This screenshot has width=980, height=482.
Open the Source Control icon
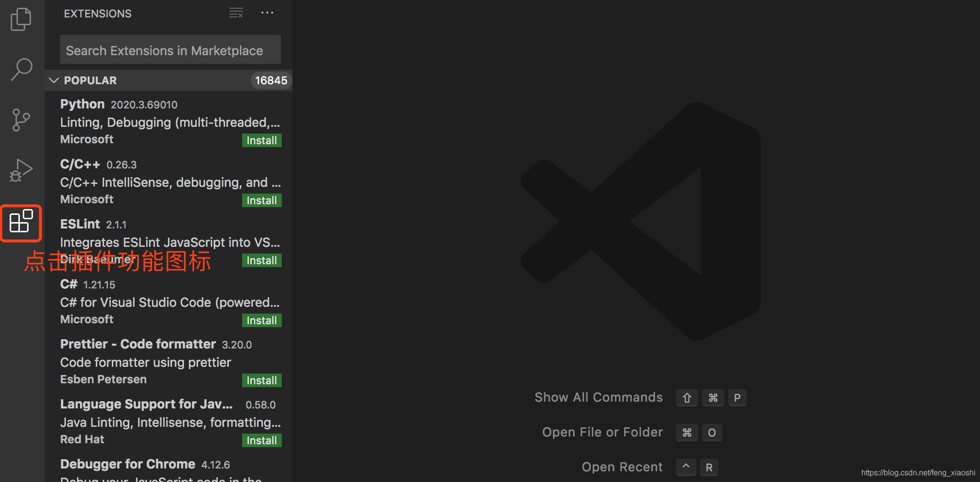[x=21, y=120]
